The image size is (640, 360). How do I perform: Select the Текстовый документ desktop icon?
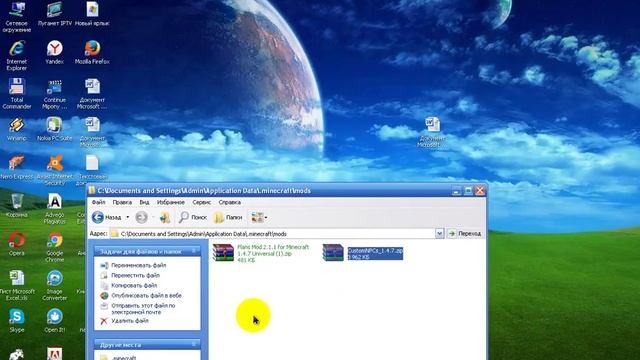92,170
